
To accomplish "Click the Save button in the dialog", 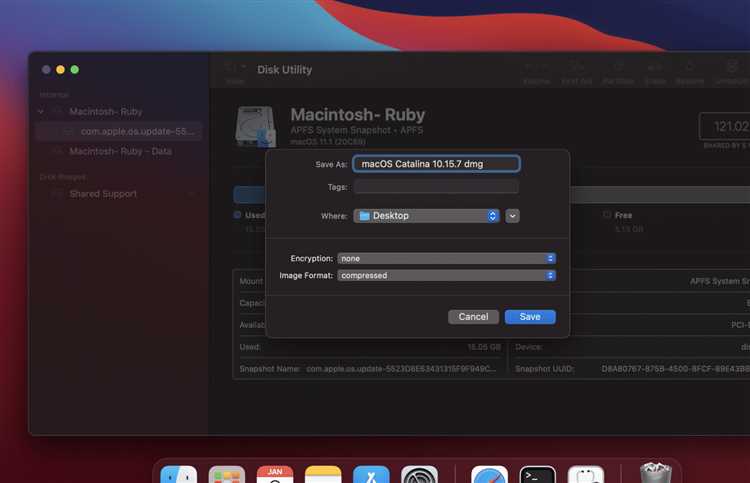I will (x=530, y=317).
